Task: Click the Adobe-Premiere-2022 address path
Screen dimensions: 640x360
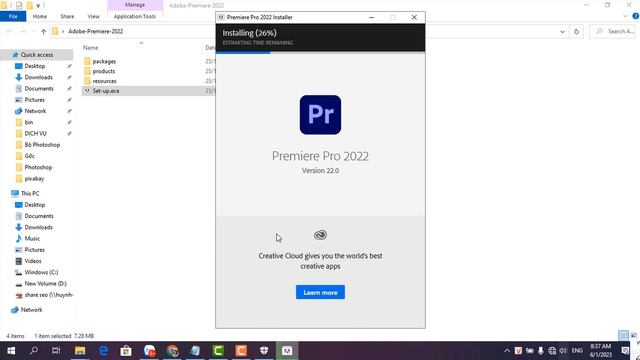Action: coord(96,31)
